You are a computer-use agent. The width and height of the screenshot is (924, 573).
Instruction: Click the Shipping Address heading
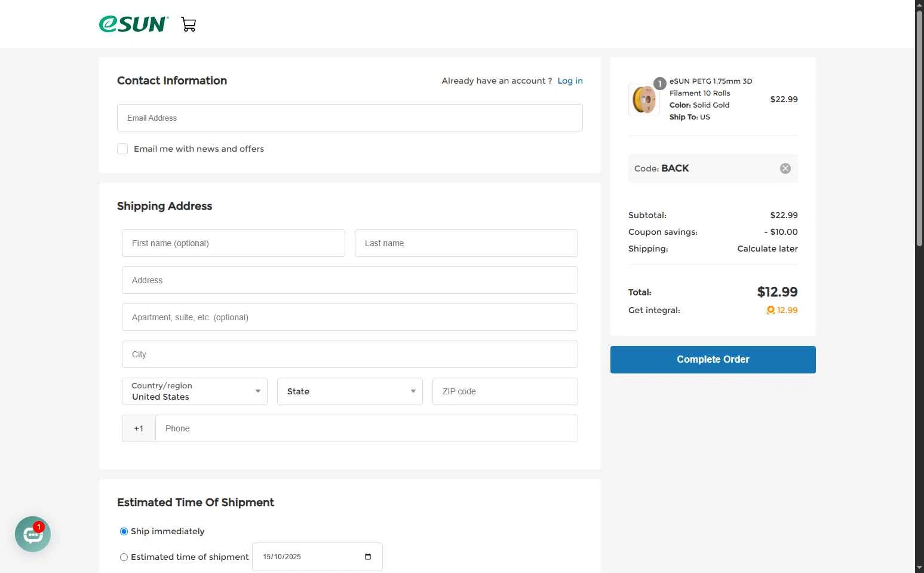coord(164,206)
